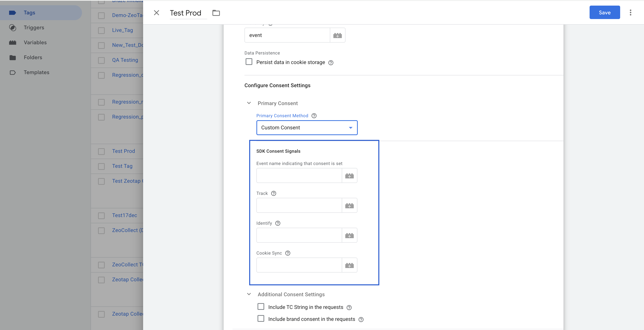This screenshot has width=644, height=330.
Task: Check Include brand consent in the requests
Action: pos(261,318)
